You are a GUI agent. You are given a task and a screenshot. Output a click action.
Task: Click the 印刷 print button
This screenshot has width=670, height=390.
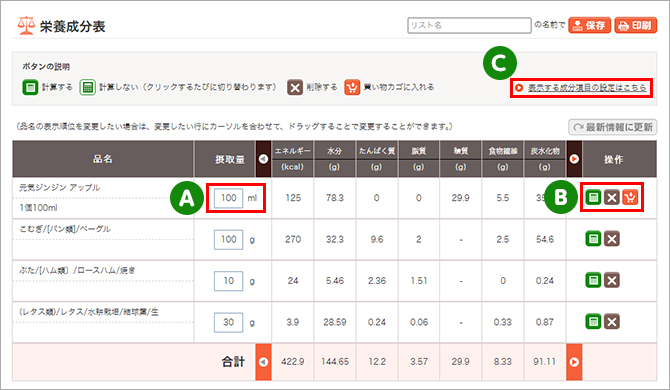(x=636, y=25)
